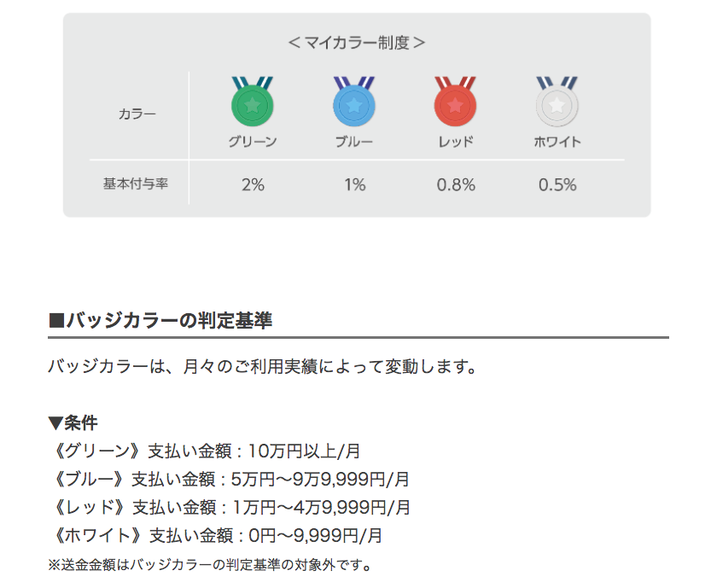Click the green medal badge icon
This screenshot has width=711, height=588.
252,104
